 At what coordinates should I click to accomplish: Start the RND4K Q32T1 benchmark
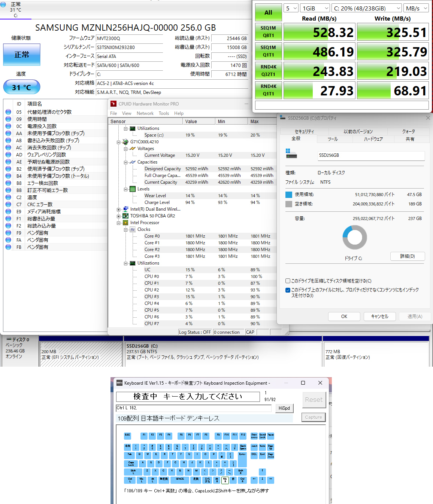point(268,71)
